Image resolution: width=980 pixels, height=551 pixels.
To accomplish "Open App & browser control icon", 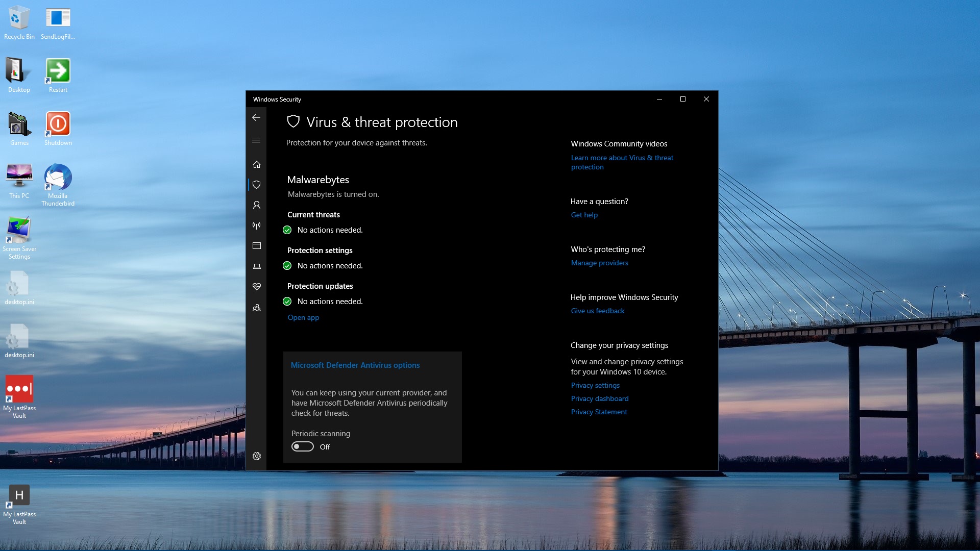I will point(257,246).
